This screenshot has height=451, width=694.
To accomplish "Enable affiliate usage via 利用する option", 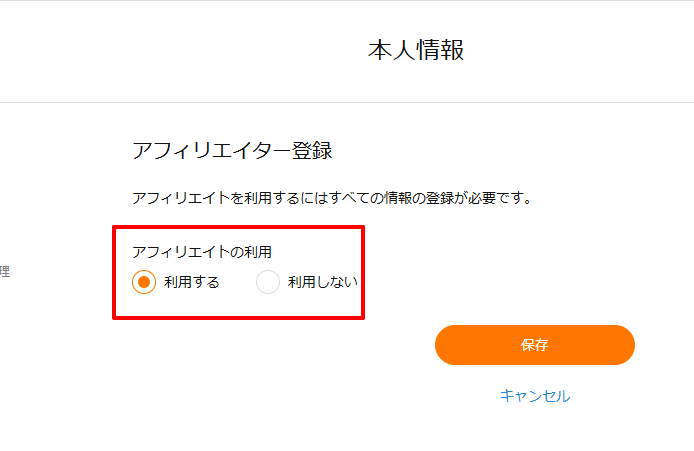I will pos(144,282).
